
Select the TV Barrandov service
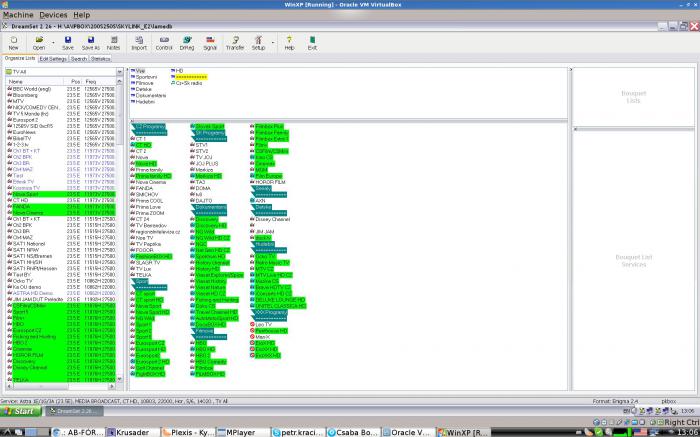pyautogui.click(x=148, y=226)
